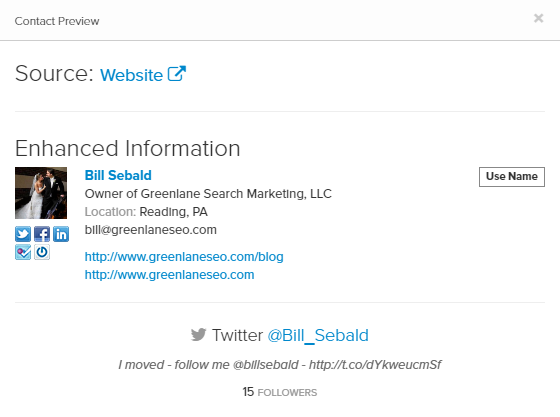Open the LinkedIn profile icon
The height and width of the screenshot is (417, 560).
tap(61, 234)
